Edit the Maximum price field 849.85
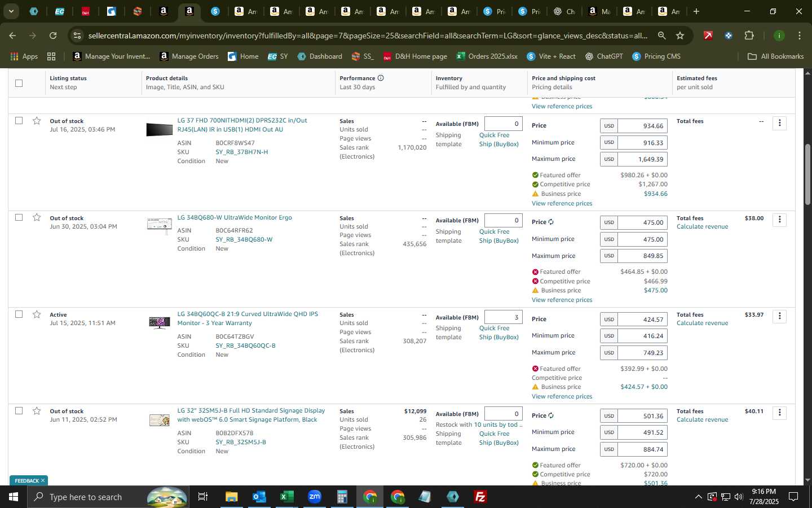 pyautogui.click(x=642, y=256)
